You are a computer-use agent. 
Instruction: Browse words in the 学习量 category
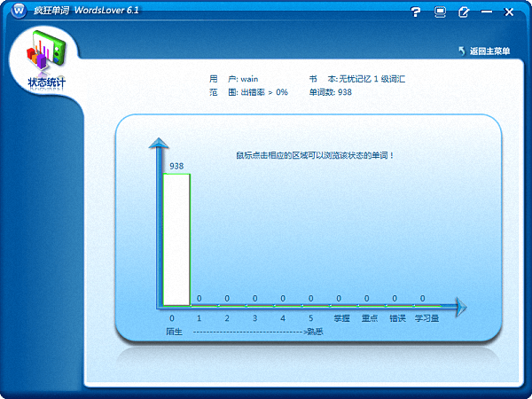(x=426, y=317)
